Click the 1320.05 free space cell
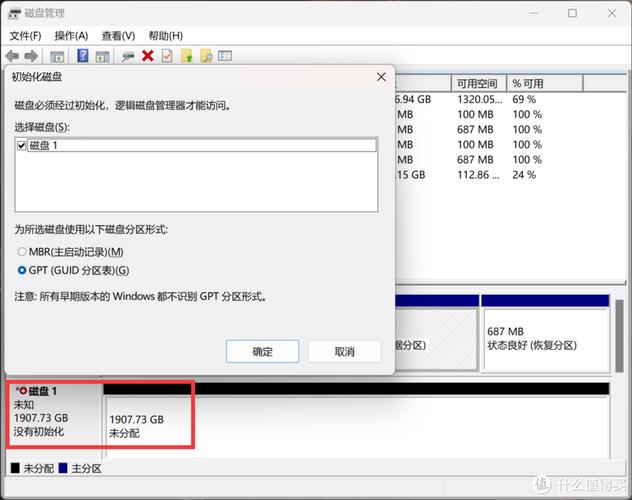The height and width of the screenshot is (500, 632). [x=480, y=99]
